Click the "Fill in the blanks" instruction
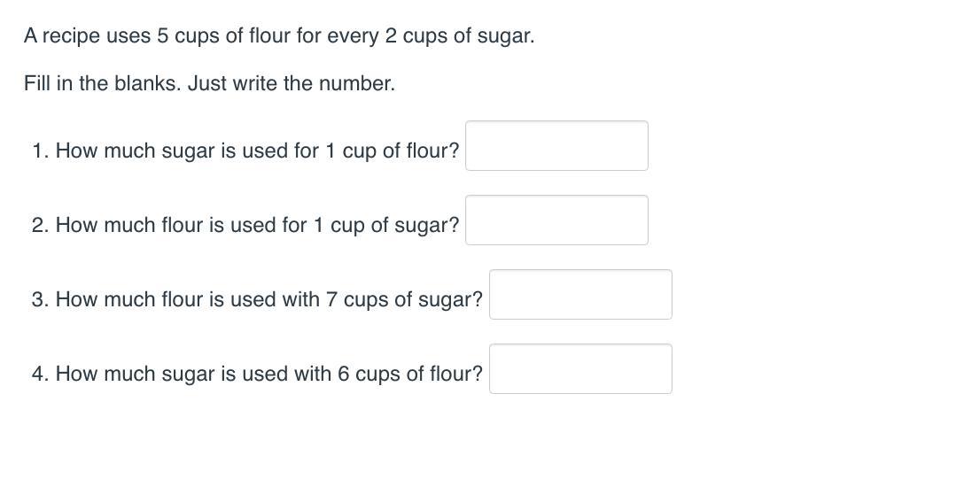980x479 pixels. [x=103, y=84]
